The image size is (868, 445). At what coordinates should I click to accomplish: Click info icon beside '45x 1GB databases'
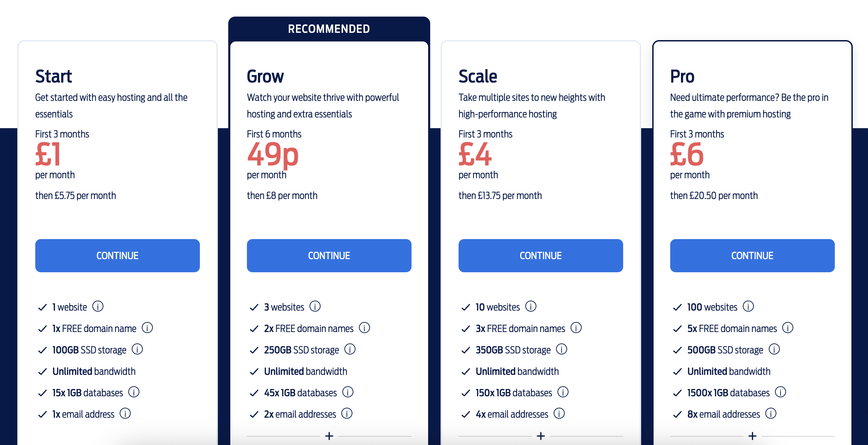(x=348, y=392)
